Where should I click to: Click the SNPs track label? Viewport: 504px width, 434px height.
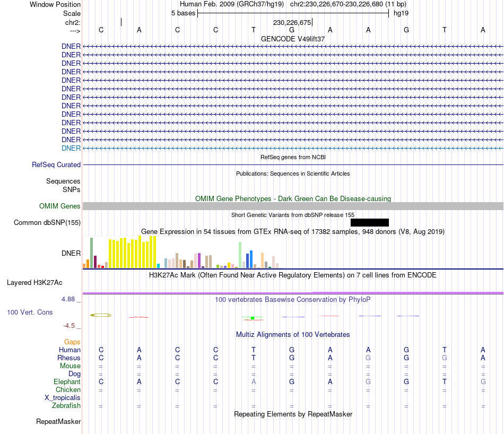tap(72, 189)
